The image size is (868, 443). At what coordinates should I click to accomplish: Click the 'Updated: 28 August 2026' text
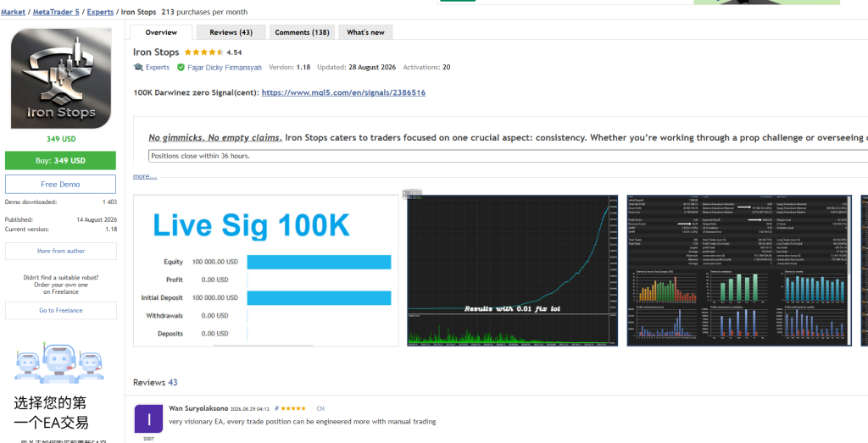[x=357, y=67]
